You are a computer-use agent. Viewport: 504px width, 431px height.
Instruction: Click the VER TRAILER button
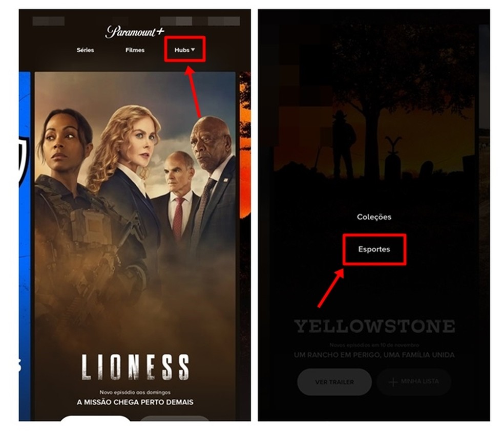tap(334, 382)
